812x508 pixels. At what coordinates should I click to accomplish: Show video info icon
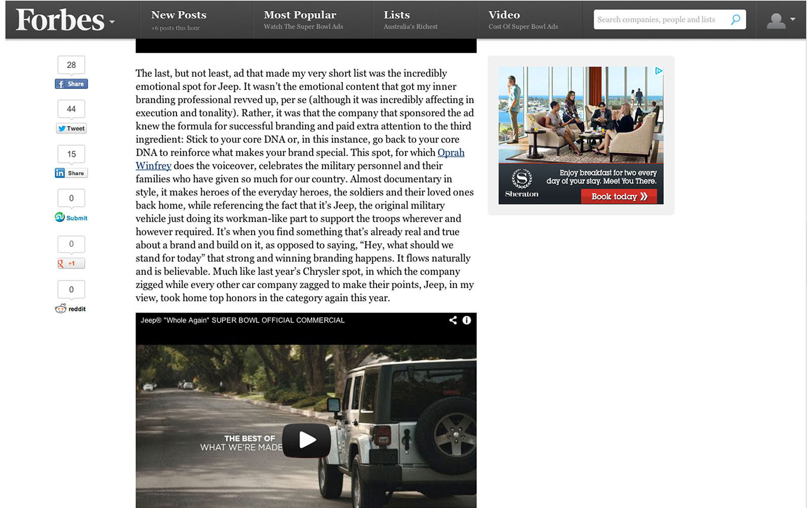point(467,320)
